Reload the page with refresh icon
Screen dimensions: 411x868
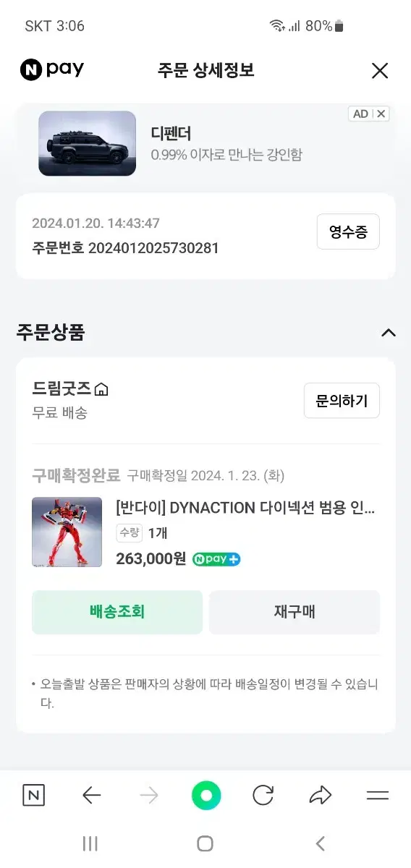(x=263, y=796)
